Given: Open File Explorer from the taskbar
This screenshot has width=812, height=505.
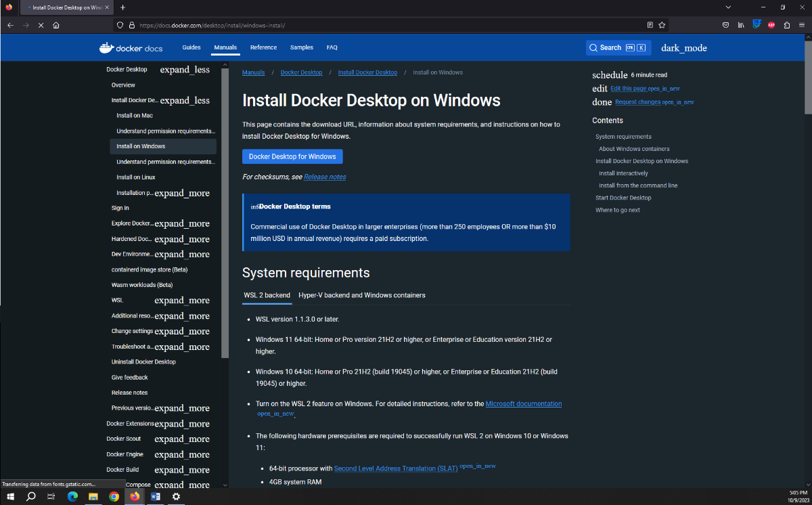Looking at the screenshot, I should tap(93, 496).
